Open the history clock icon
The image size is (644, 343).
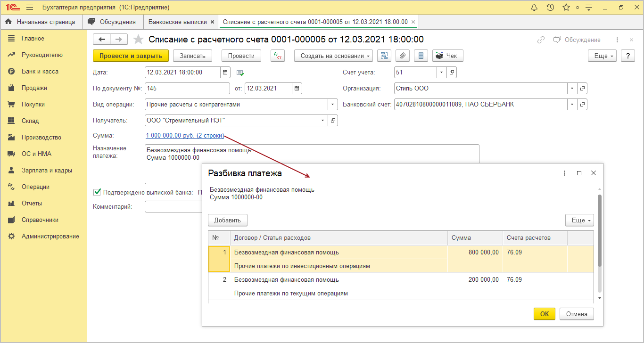(550, 8)
